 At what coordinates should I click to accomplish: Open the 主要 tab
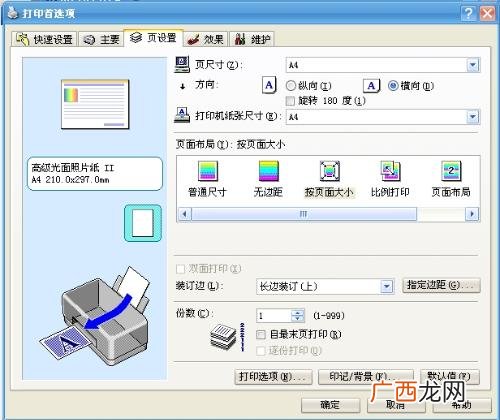101,39
